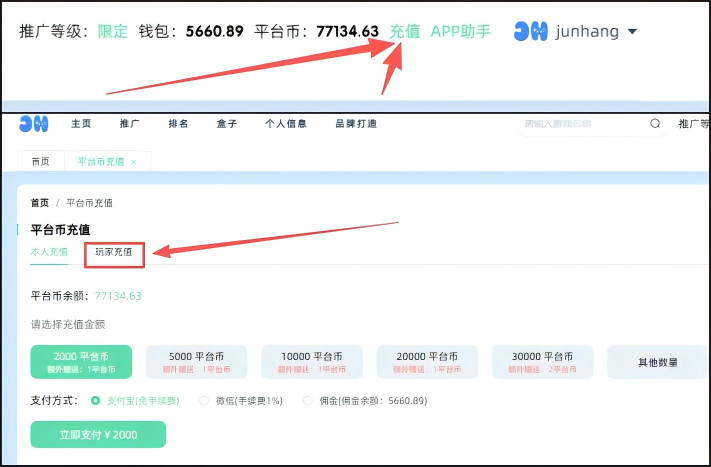Choose the 30000 平台币 amount option
Screen dimensions: 711x467
coord(542,362)
